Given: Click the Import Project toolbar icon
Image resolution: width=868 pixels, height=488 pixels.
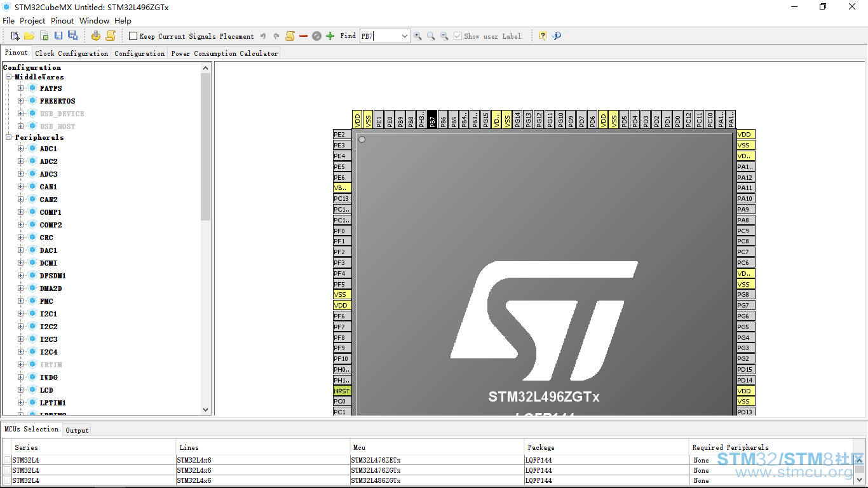Looking at the screenshot, I should [x=44, y=36].
